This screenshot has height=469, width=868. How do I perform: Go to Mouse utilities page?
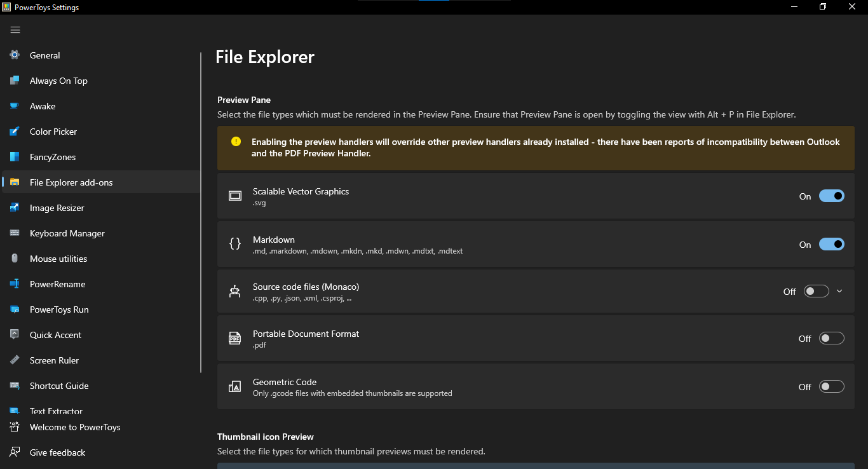(101, 259)
